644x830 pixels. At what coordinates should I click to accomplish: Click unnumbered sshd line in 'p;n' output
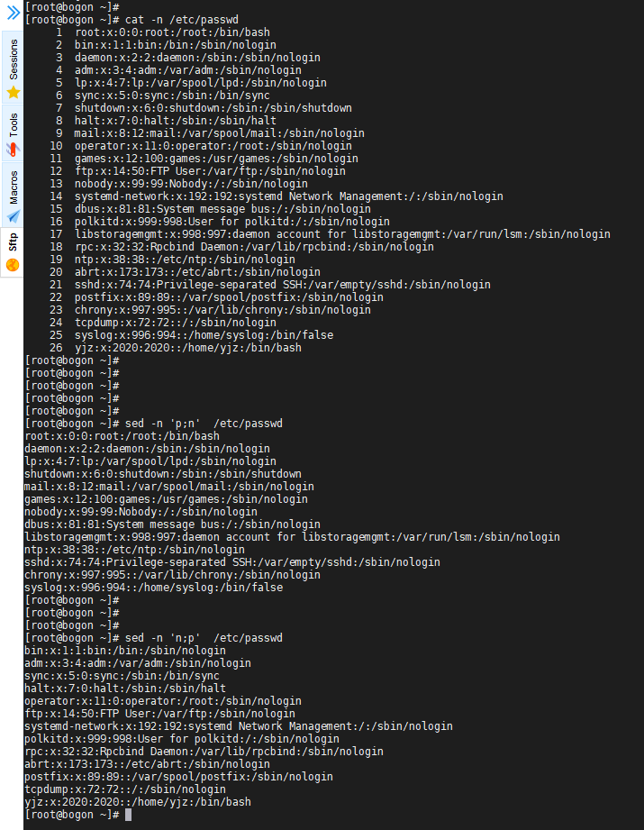coord(232,562)
